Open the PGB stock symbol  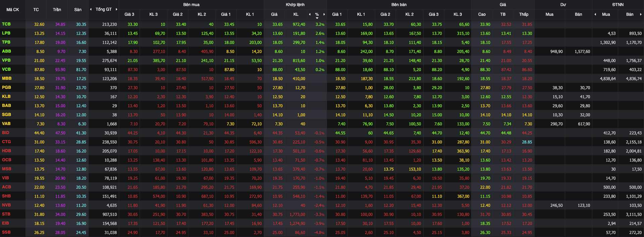tap(6, 87)
